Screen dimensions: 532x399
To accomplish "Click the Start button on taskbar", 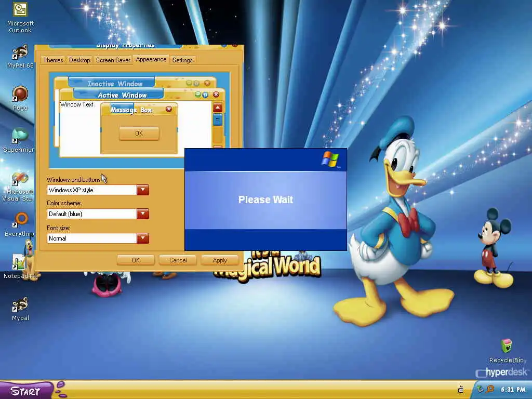I will (x=26, y=391).
